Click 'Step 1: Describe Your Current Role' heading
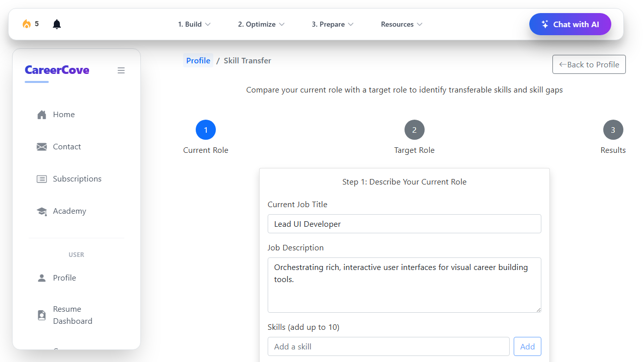 405,182
